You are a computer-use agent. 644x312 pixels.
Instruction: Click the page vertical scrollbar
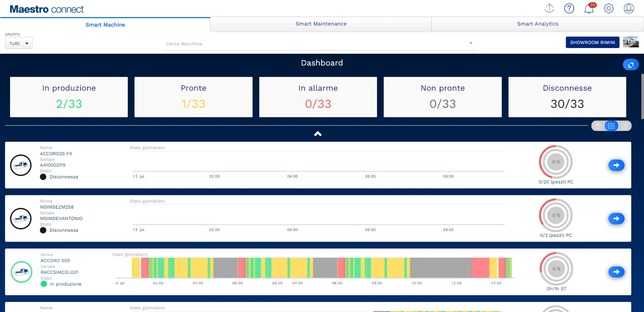click(642, 96)
